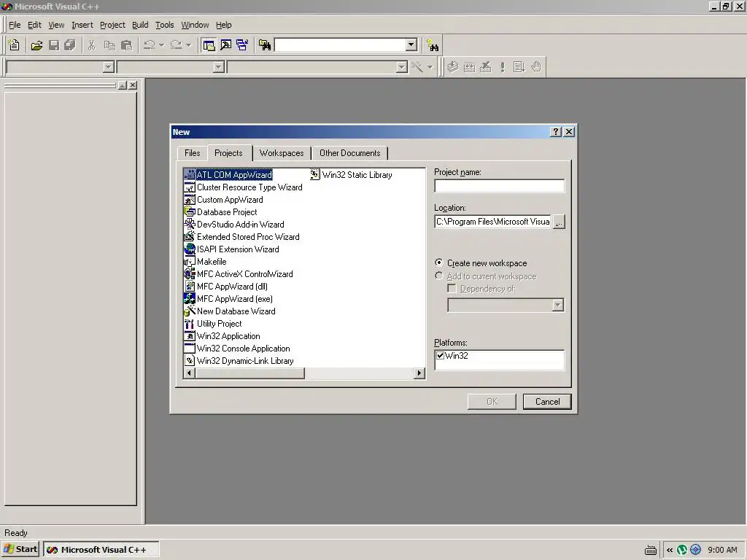The width and height of the screenshot is (747, 560).
Task: Click the Insert Breakpoint hand icon
Action: pos(536,66)
